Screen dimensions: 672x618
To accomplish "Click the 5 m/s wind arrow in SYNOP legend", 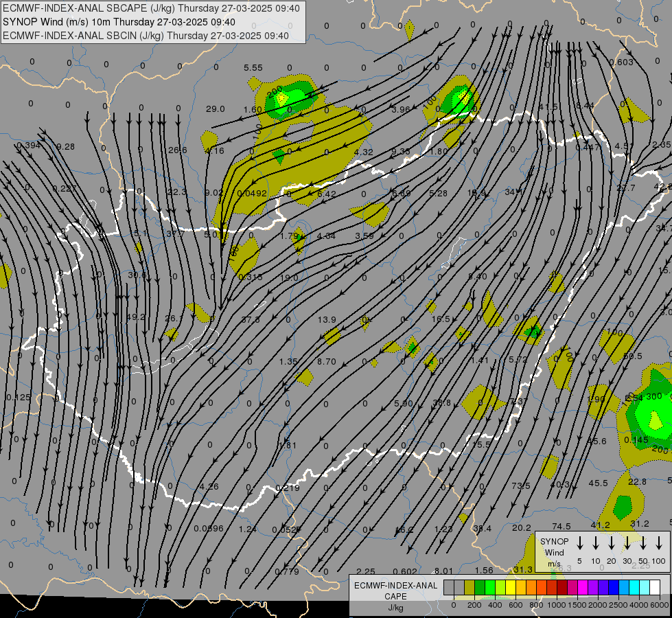I will tap(579, 543).
